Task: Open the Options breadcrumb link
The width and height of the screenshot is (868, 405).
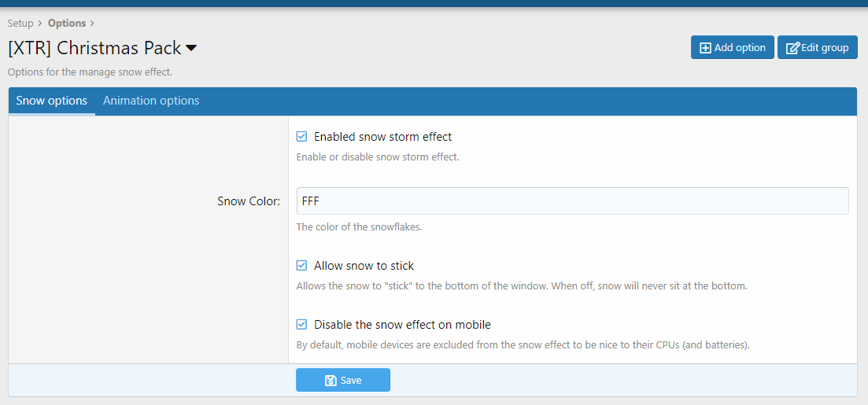Action: [67, 24]
